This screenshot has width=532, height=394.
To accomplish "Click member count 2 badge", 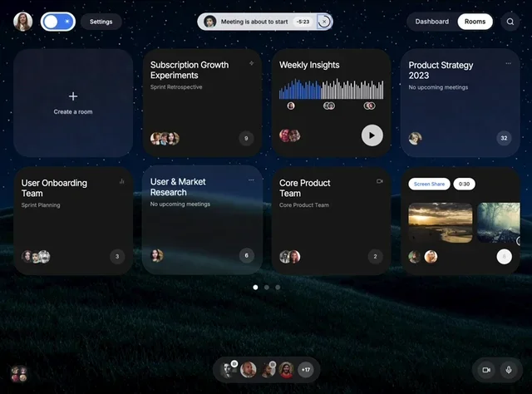I will point(375,256).
